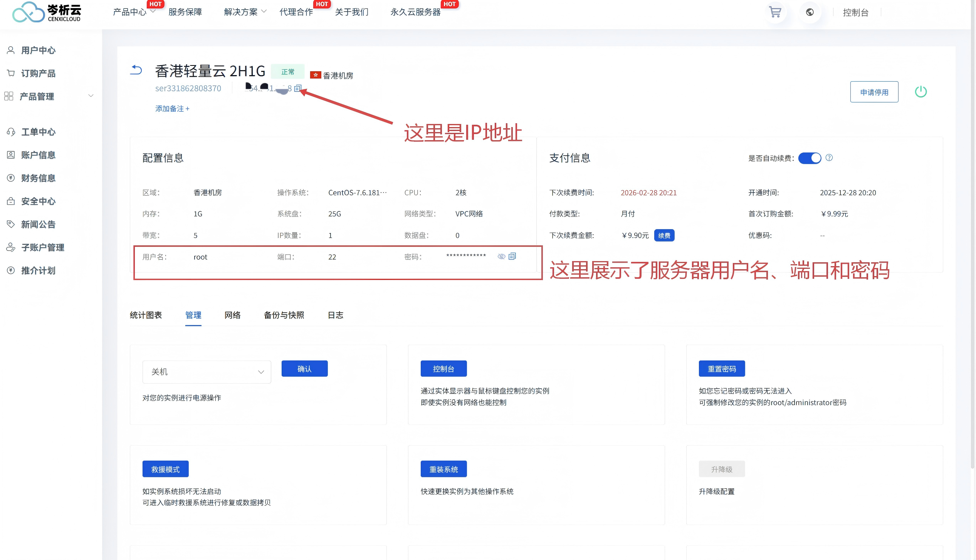Switch to the 统计图表 tab
Viewport: 976px width, 560px height.
[x=146, y=315]
